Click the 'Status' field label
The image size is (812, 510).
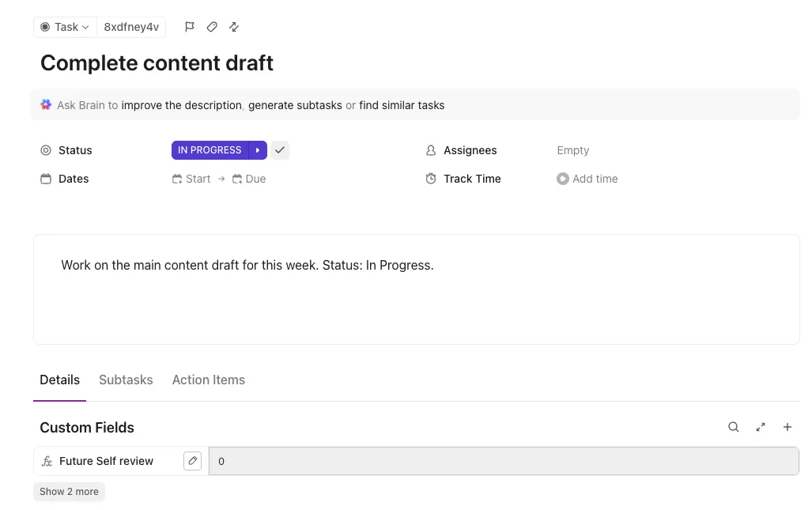click(x=75, y=150)
